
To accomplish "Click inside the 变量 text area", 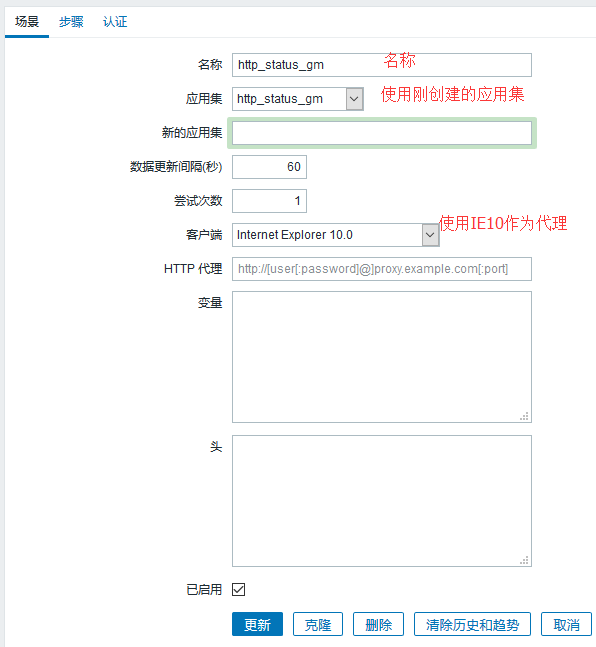I will coord(382,357).
